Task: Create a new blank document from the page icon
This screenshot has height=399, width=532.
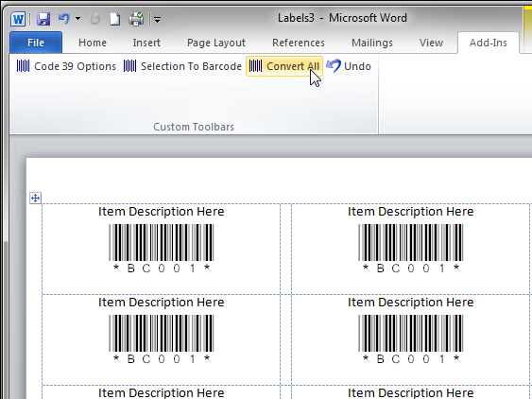Action: (114, 19)
